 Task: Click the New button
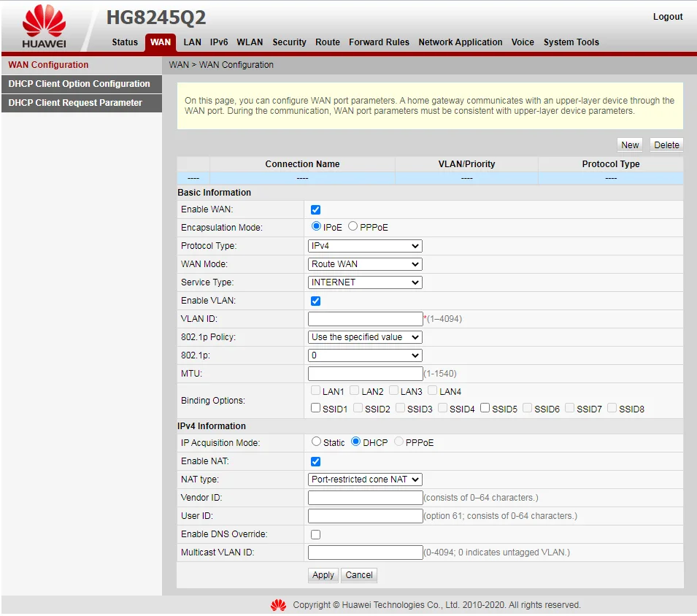630,145
